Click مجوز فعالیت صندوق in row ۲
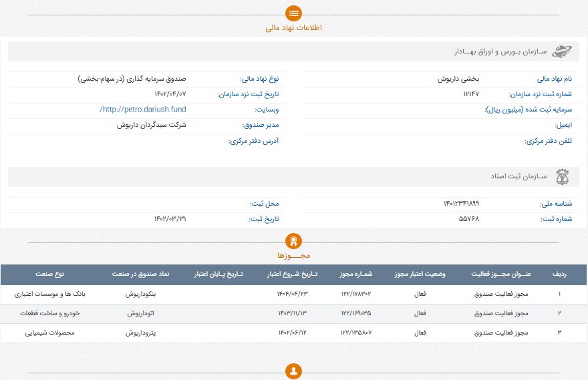 [x=501, y=313]
